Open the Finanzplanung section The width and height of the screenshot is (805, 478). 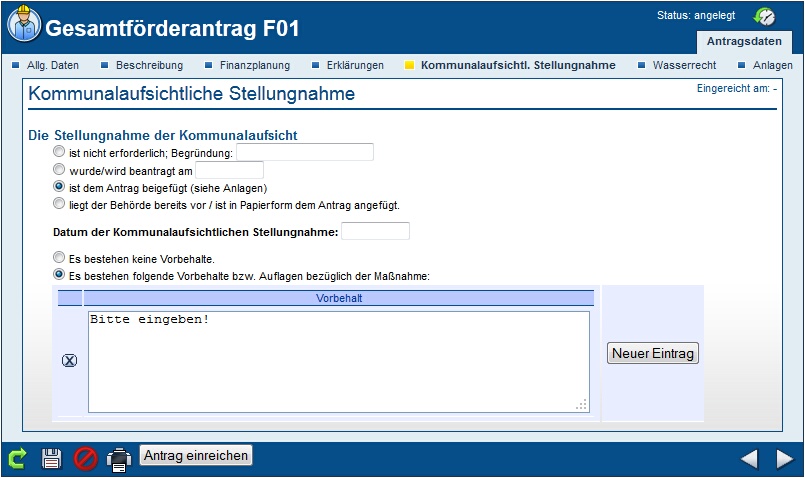255,65
